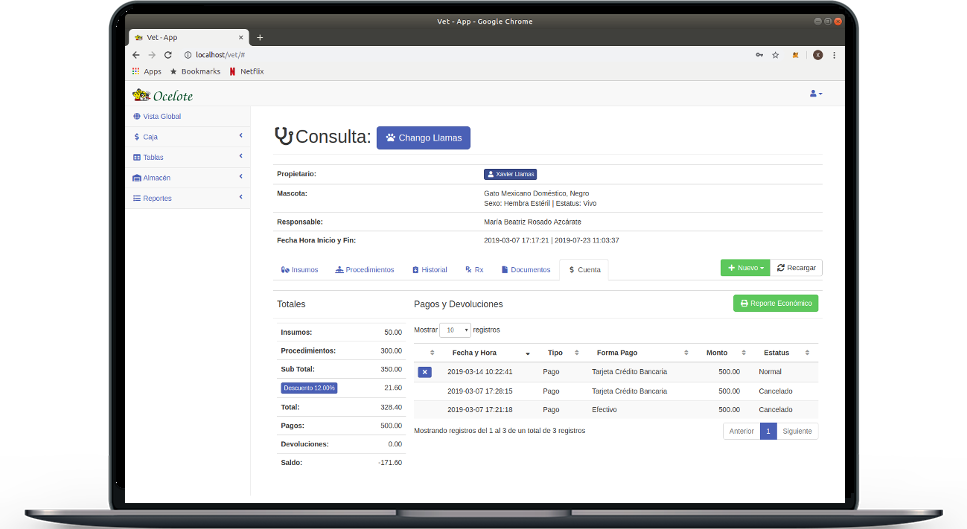Open the green Nuevo dropdown button
This screenshot has height=529, width=967.
click(x=745, y=268)
